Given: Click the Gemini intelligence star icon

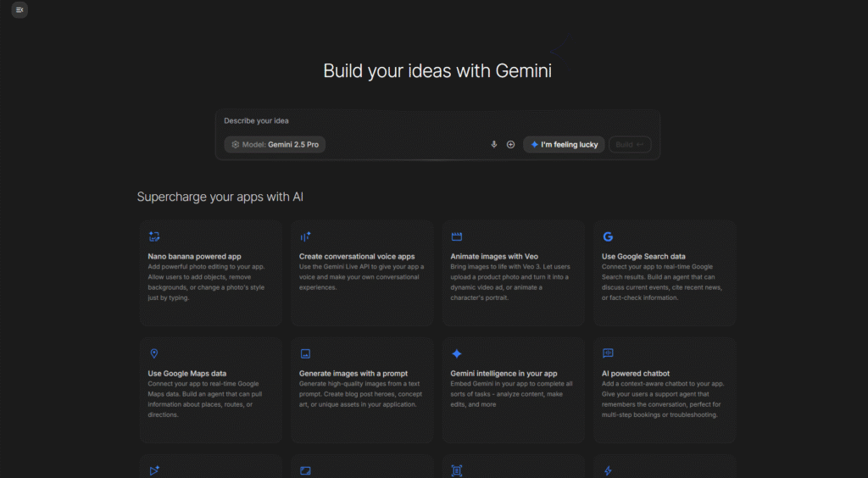Looking at the screenshot, I should [457, 353].
